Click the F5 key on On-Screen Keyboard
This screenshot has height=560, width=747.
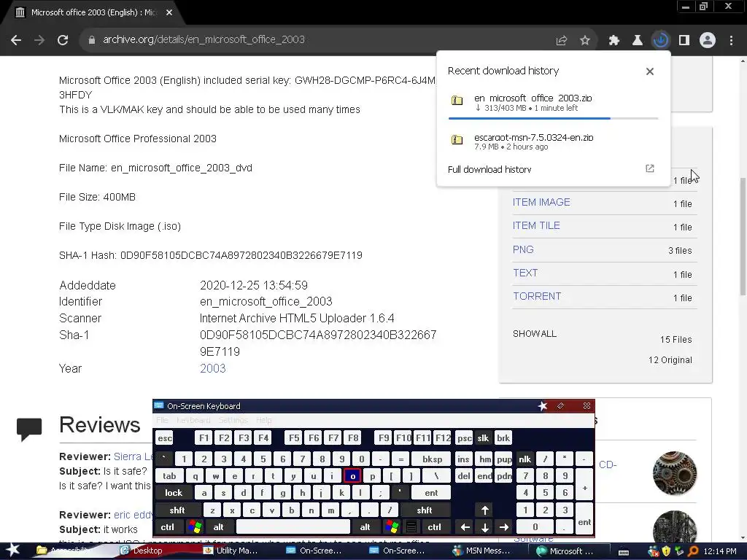coord(294,438)
